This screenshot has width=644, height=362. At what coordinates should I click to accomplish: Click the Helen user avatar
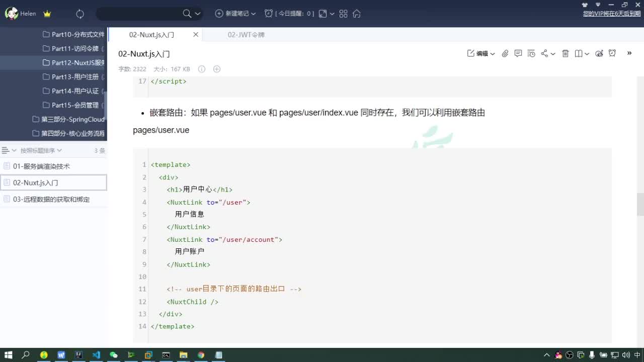(11, 14)
